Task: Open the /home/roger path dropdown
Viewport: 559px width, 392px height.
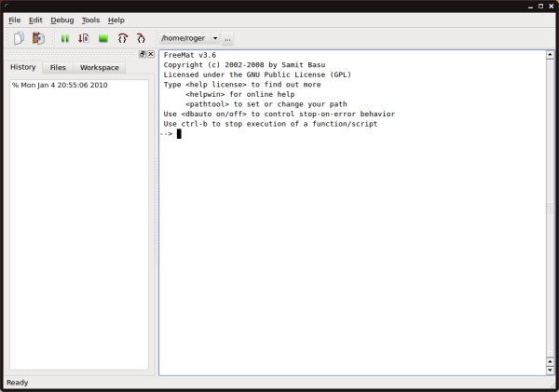Action: (x=215, y=38)
